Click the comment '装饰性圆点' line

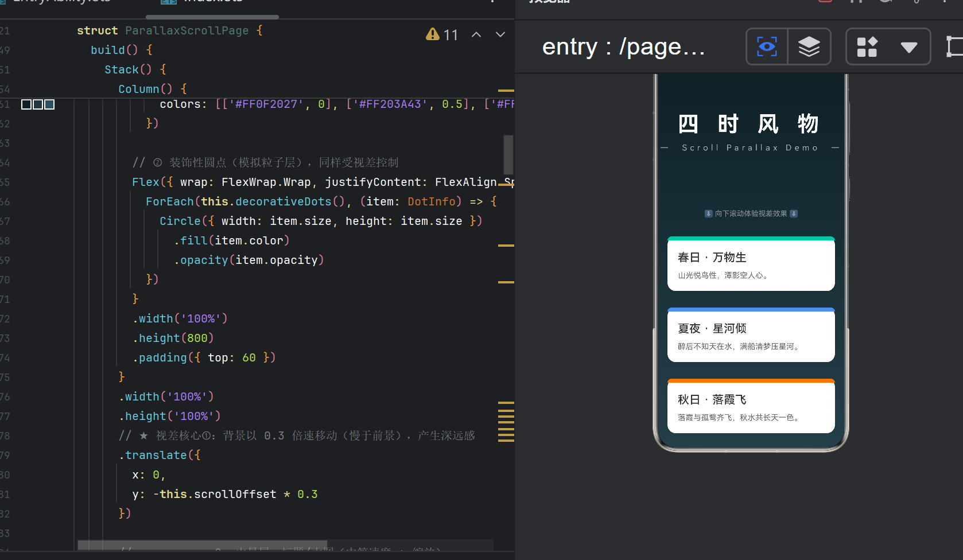click(265, 162)
